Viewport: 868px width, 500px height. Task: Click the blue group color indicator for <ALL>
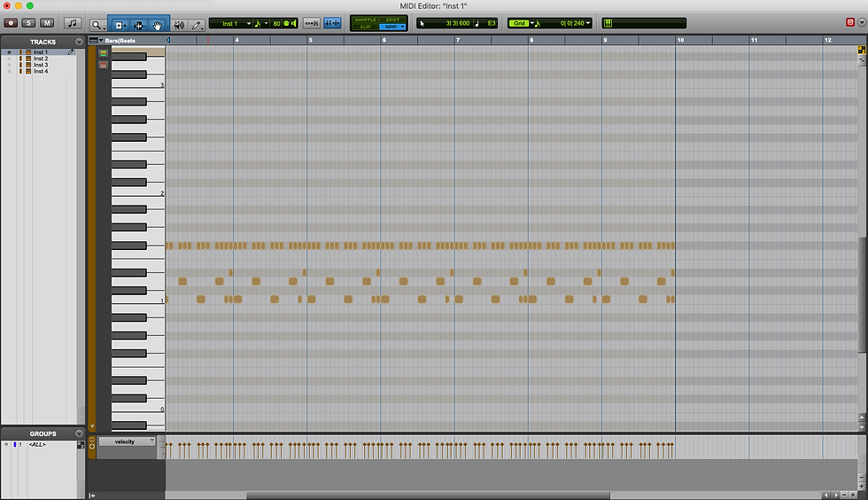pyautogui.click(x=14, y=444)
